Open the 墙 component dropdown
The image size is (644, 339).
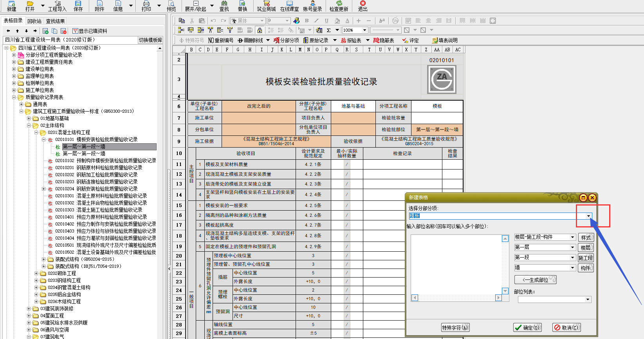(x=572, y=268)
